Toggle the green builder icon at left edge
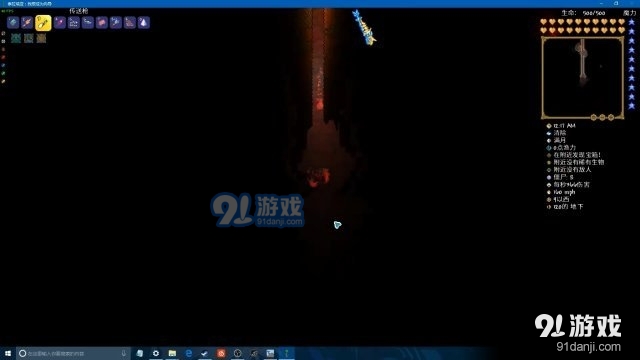 click(3, 73)
